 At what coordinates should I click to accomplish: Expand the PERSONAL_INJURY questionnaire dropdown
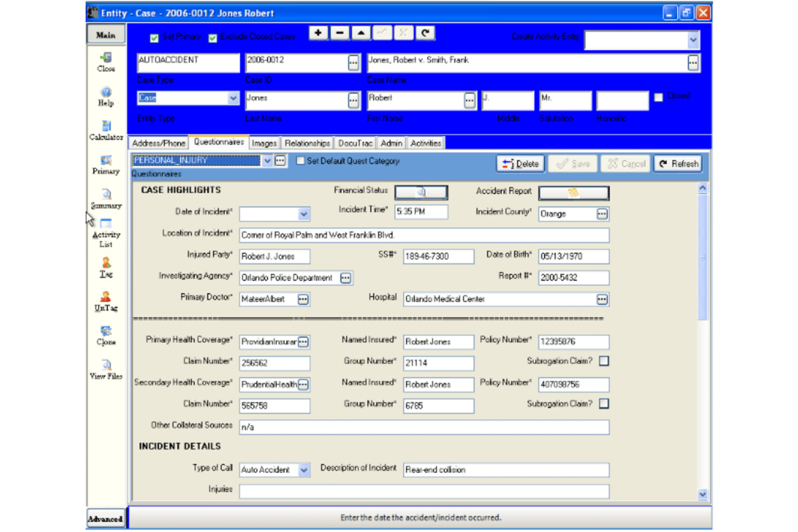267,161
